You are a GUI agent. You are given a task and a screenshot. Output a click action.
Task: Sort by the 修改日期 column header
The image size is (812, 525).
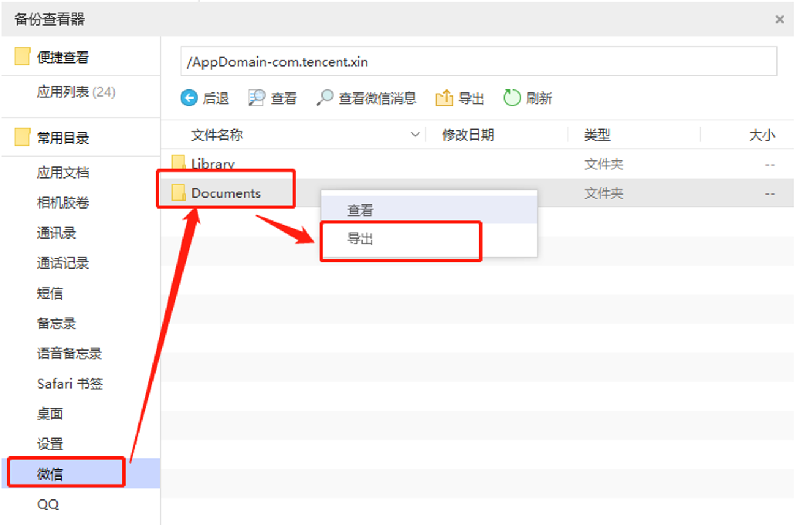coord(468,135)
